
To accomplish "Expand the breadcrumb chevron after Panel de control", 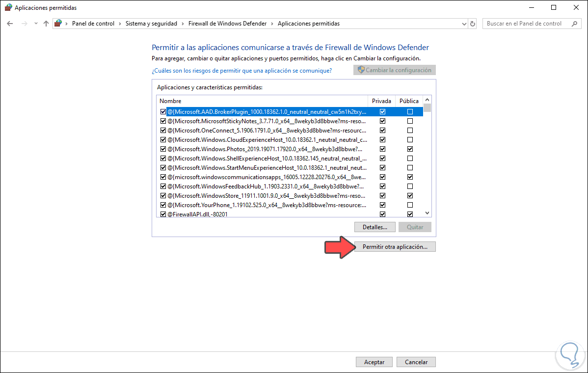I will click(120, 23).
